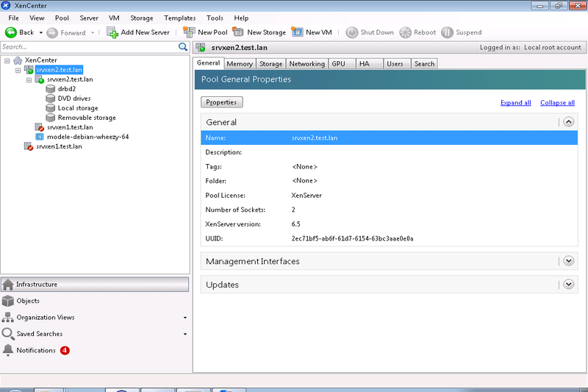This screenshot has height=392, width=588.
Task: Click the XenCenter app icon in title bar
Action: (x=6, y=5)
